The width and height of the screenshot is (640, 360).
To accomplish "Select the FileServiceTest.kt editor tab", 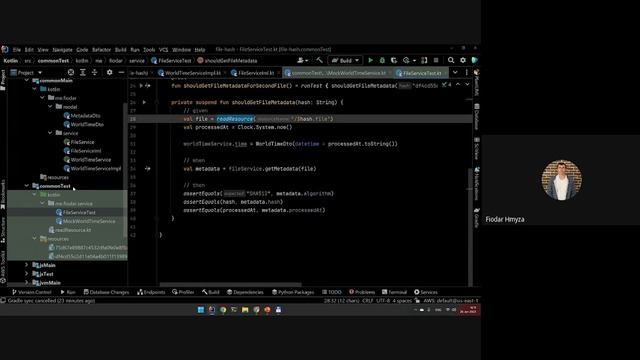I will coord(420,73).
